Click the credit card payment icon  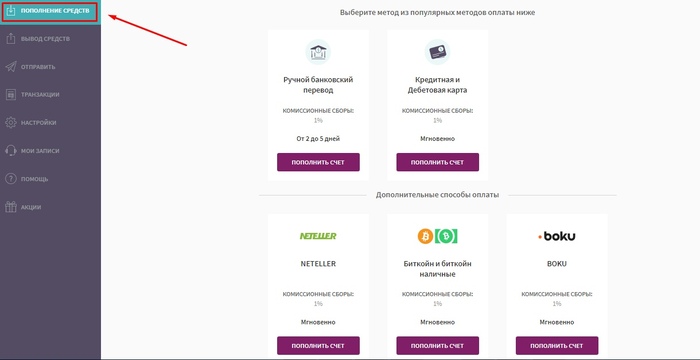[438, 52]
